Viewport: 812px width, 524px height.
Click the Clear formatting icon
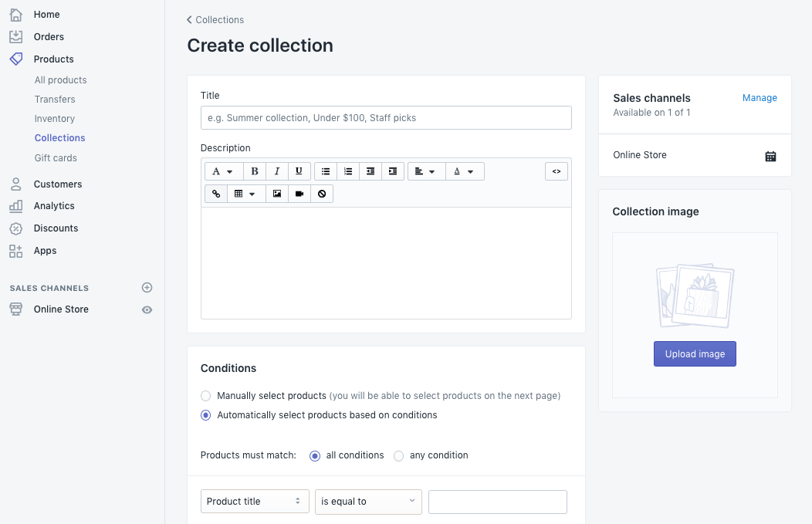[322, 194]
